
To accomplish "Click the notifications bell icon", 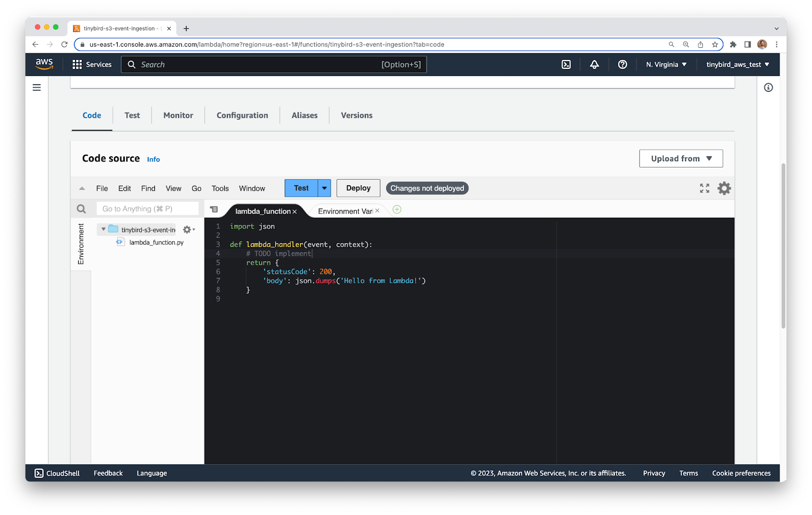I will (594, 64).
